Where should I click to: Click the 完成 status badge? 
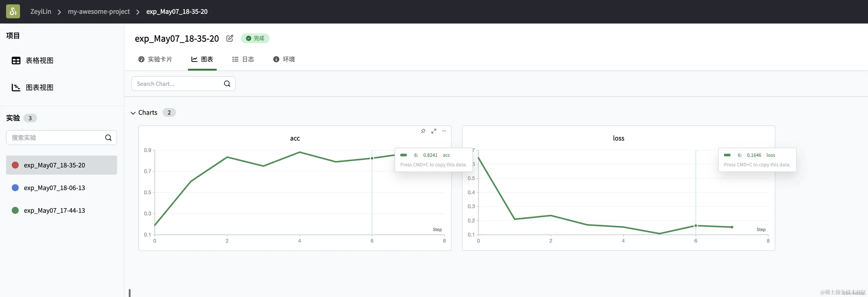point(255,38)
